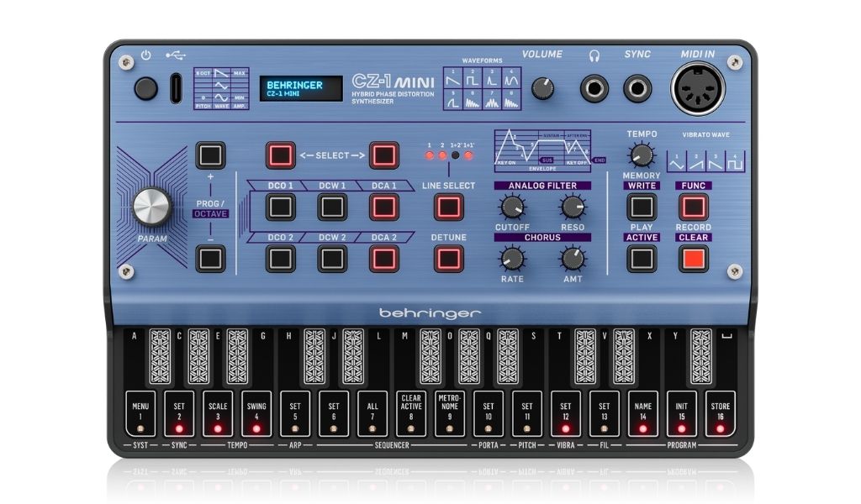Click the right SELECT arrow button
The image size is (861, 504).
[383, 155]
